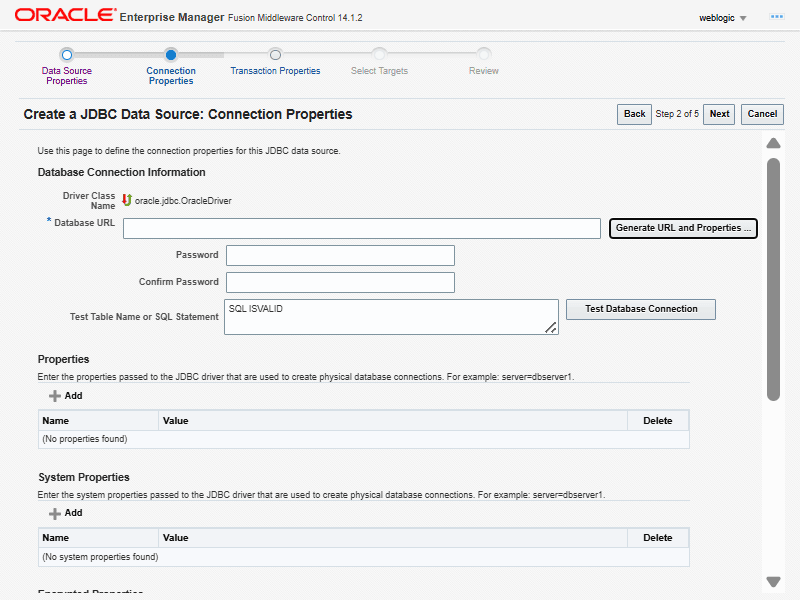The image size is (800, 600).
Task: Click the plus icon to add a property
Action: [x=55, y=396]
